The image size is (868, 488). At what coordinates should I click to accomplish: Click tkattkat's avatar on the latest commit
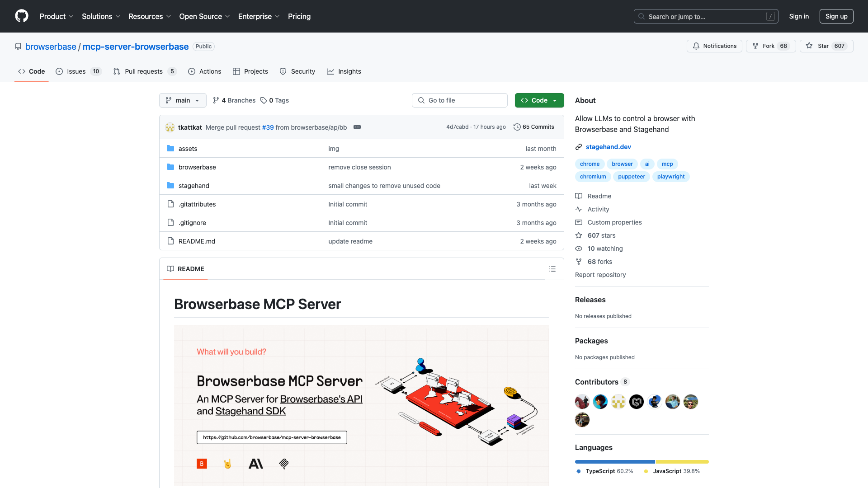[170, 127]
